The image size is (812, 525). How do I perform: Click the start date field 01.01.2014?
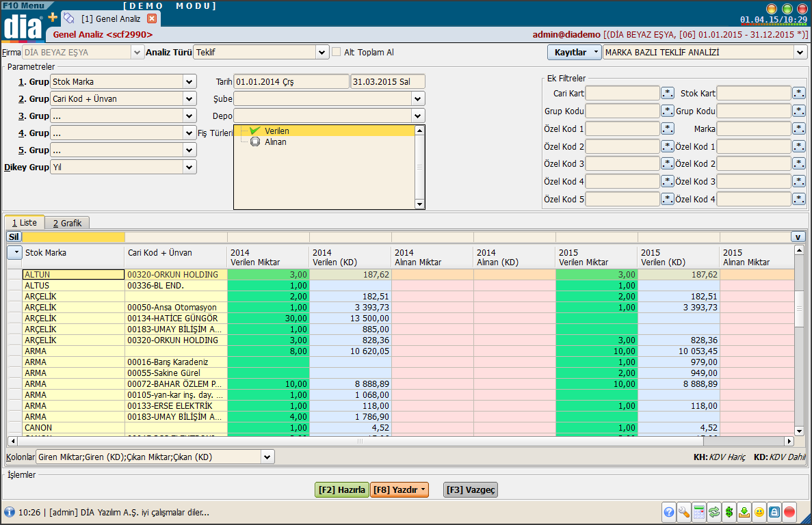[x=291, y=82]
